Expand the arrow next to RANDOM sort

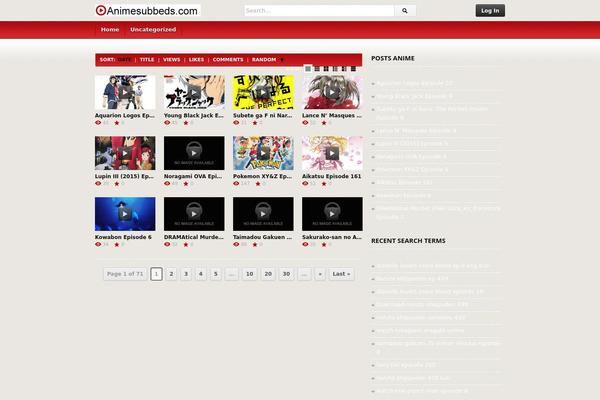282,60
